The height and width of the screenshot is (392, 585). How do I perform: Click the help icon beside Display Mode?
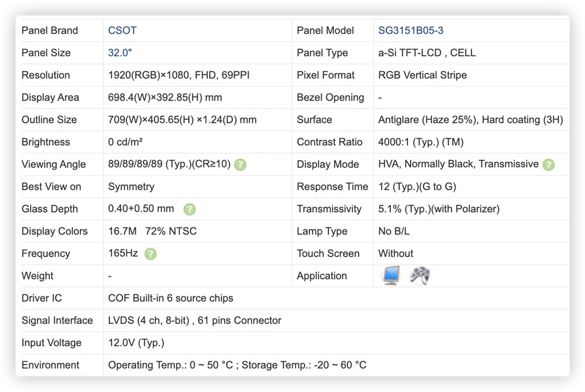coord(548,164)
